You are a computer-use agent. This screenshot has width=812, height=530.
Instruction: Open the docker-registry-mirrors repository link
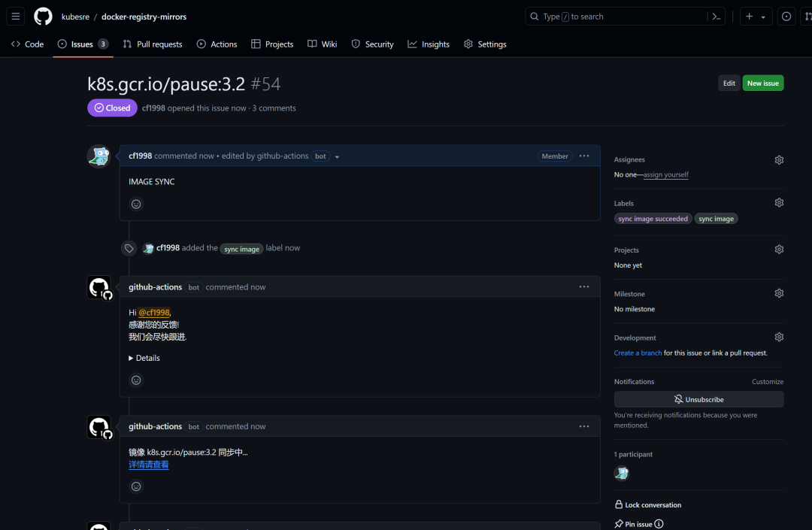pyautogui.click(x=144, y=17)
